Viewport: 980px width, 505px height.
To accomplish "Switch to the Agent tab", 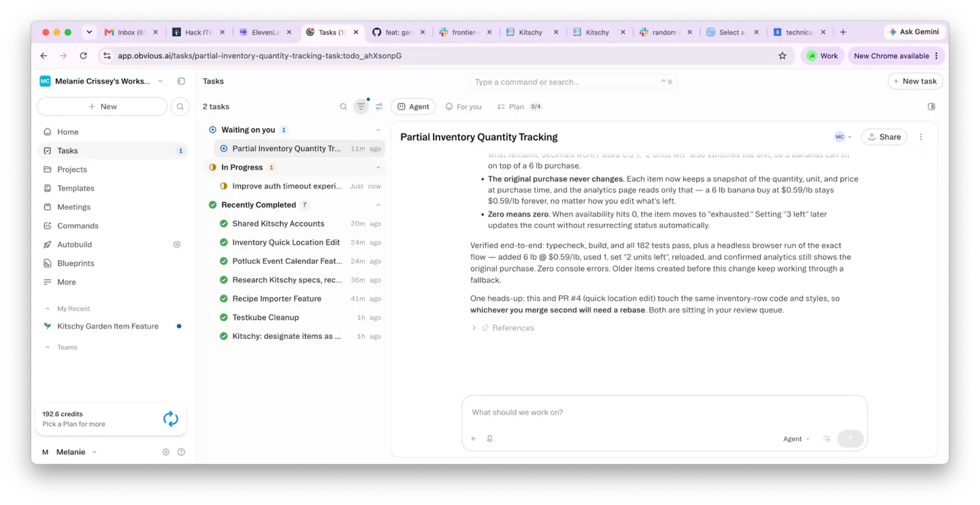I will click(413, 106).
